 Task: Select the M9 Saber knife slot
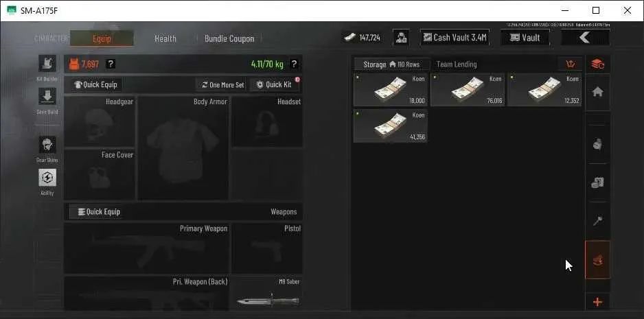[267, 293]
